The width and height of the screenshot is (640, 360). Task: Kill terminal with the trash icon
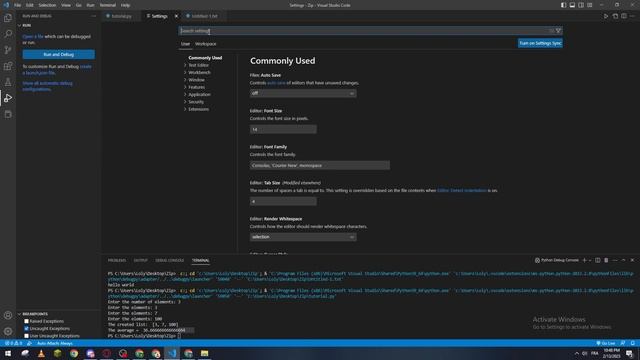[606, 260]
